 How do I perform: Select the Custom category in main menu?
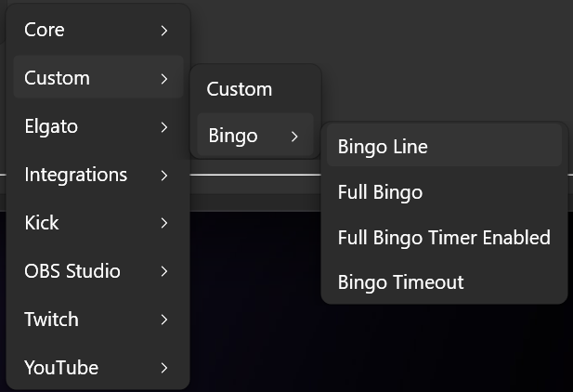coord(57,78)
